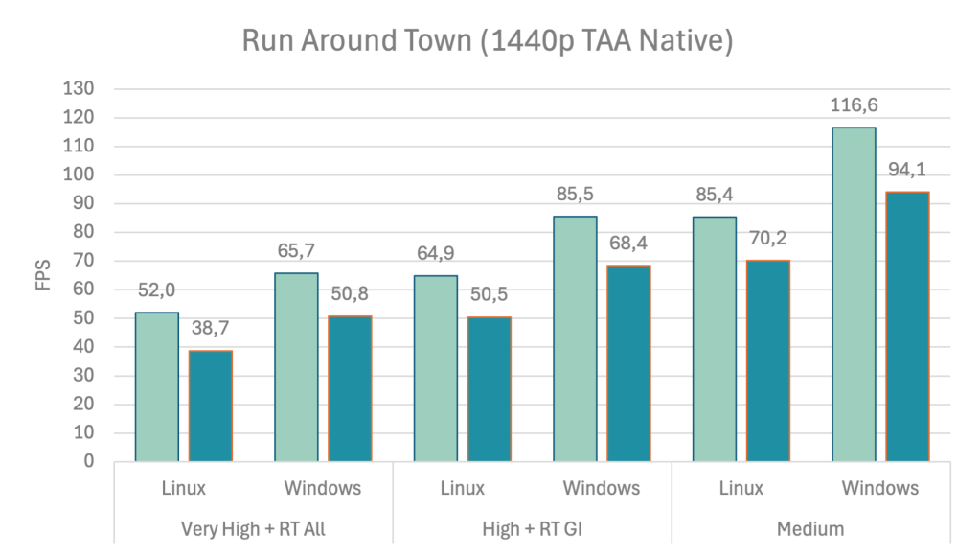Select the bar with value 50,8
980x557 pixels.
350,388
